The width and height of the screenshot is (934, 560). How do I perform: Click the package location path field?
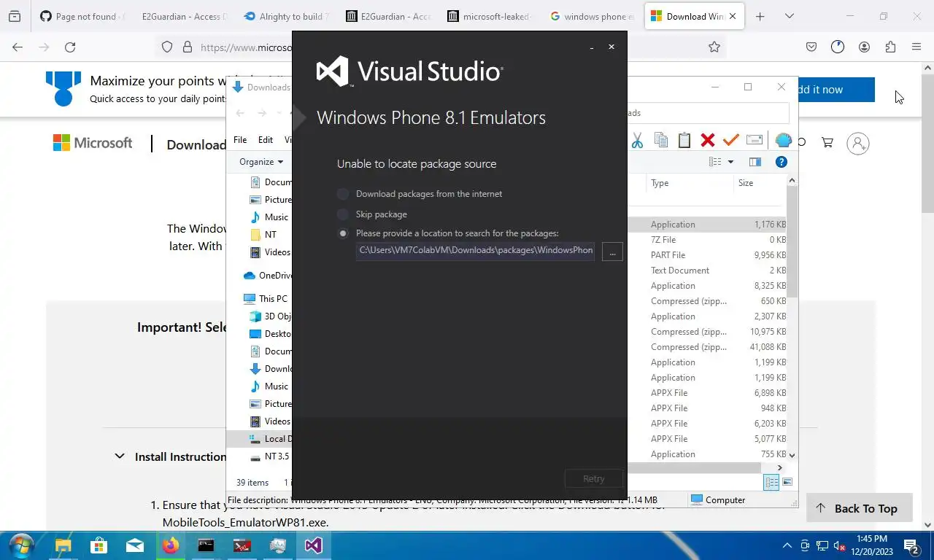tap(475, 251)
